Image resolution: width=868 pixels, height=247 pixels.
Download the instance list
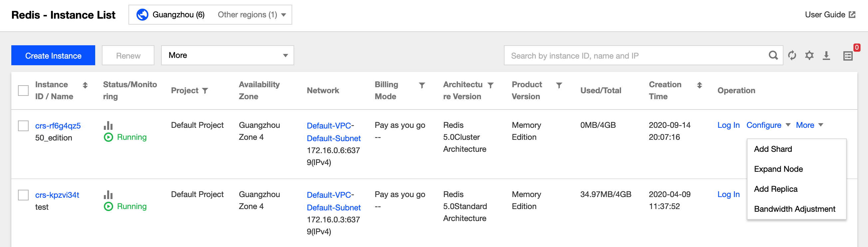pyautogui.click(x=826, y=55)
